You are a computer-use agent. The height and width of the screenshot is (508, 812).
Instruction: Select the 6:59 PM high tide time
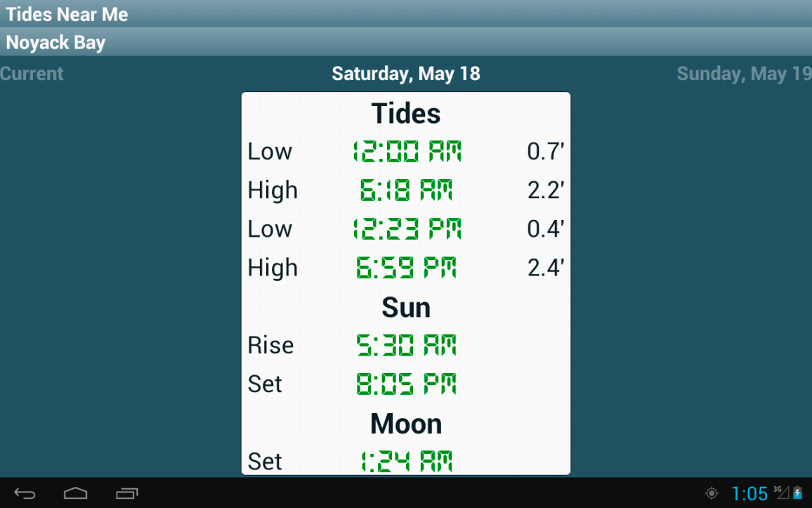click(x=407, y=268)
